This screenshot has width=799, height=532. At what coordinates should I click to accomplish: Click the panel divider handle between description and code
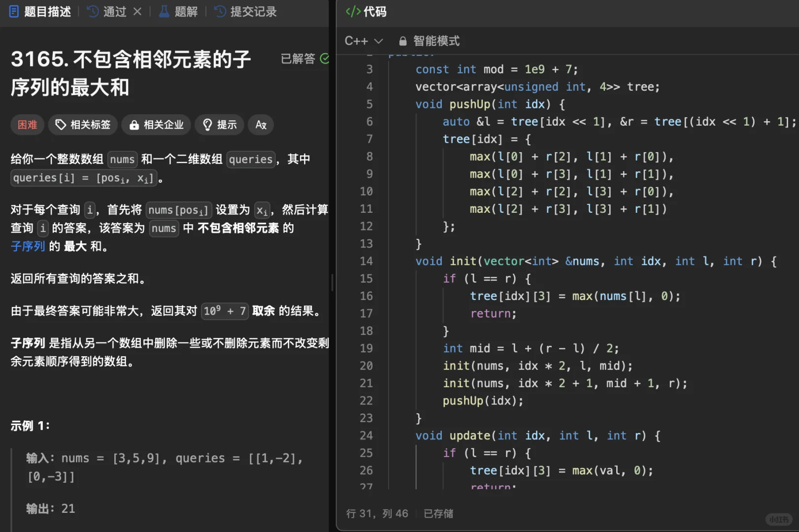point(333,282)
